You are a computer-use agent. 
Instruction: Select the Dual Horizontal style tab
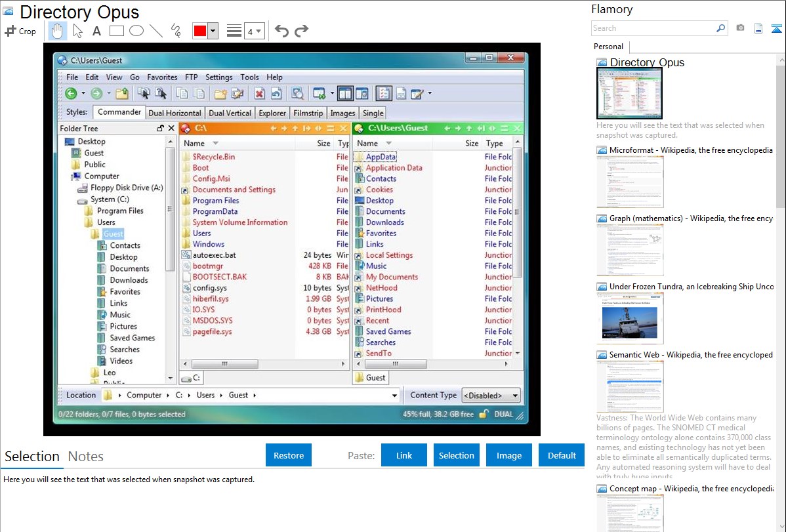click(175, 113)
